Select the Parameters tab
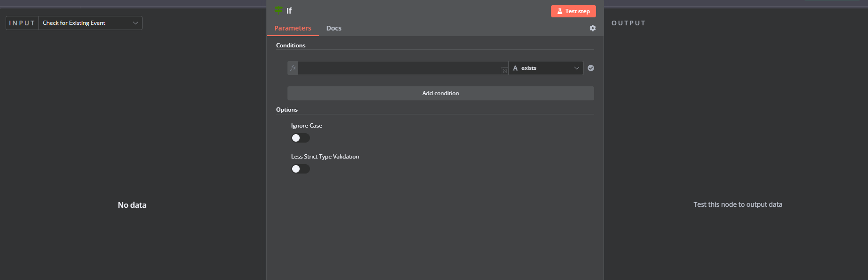This screenshot has width=868, height=280. [x=293, y=28]
